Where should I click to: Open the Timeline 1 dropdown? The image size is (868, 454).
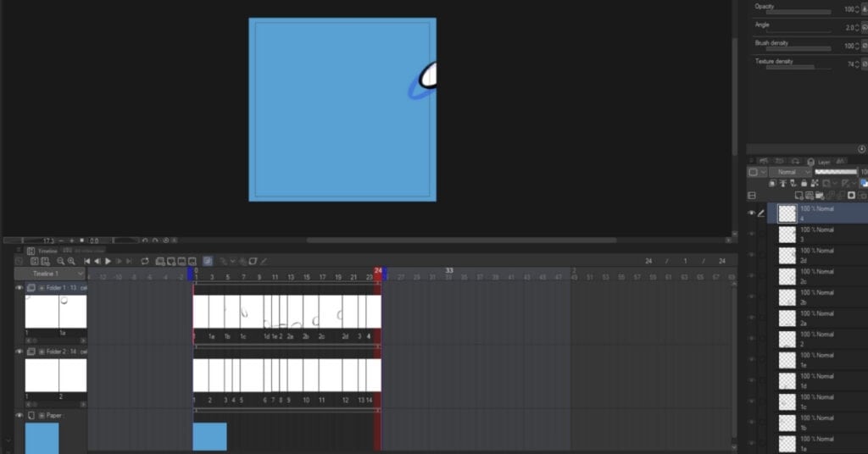[49, 274]
